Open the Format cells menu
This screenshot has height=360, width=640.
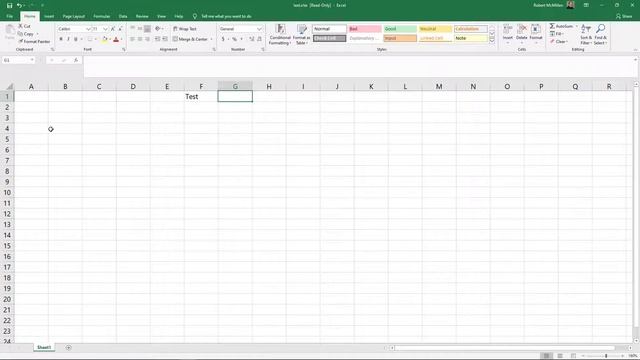coord(536,34)
